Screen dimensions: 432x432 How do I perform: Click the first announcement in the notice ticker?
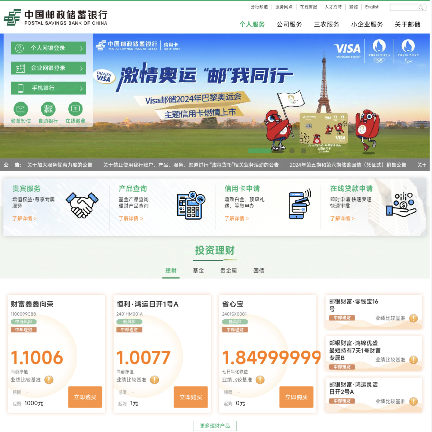click(x=60, y=165)
